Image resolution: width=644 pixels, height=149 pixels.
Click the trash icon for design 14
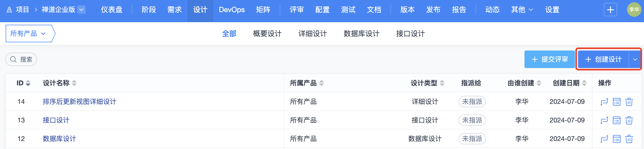point(629,102)
